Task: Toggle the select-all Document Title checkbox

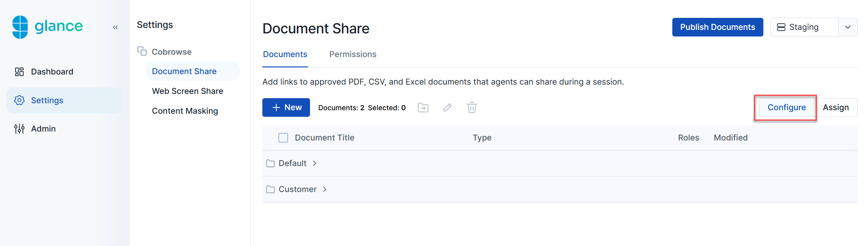Action: pyautogui.click(x=283, y=138)
